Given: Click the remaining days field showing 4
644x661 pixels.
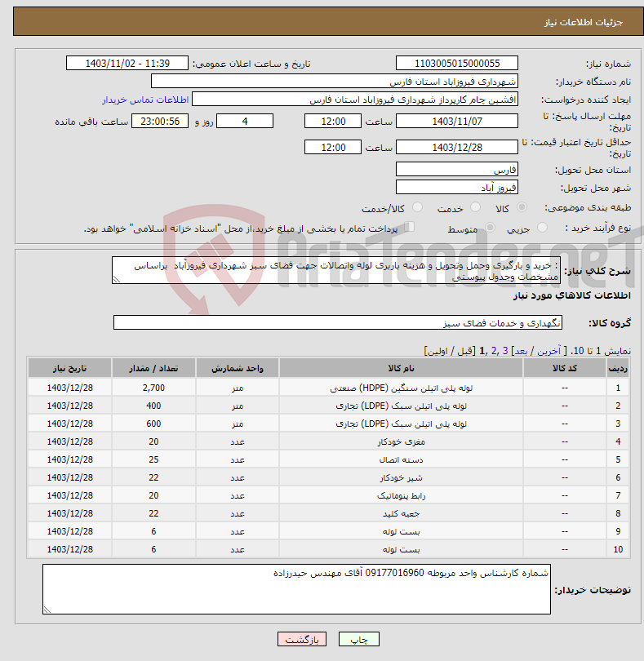Looking at the screenshot, I should (245, 122).
